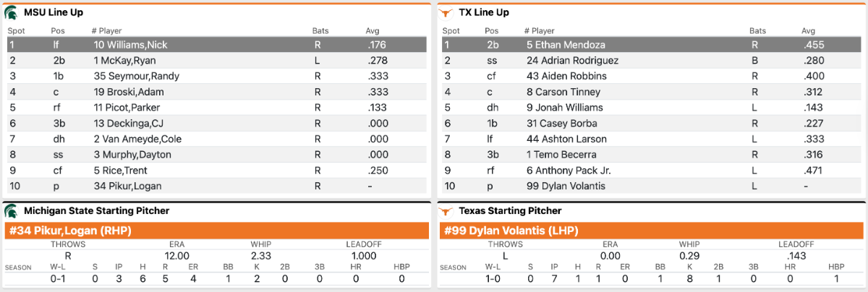Select Aiden Robbins center fielder row
Screen dimensions: 868x292
click(566, 76)
